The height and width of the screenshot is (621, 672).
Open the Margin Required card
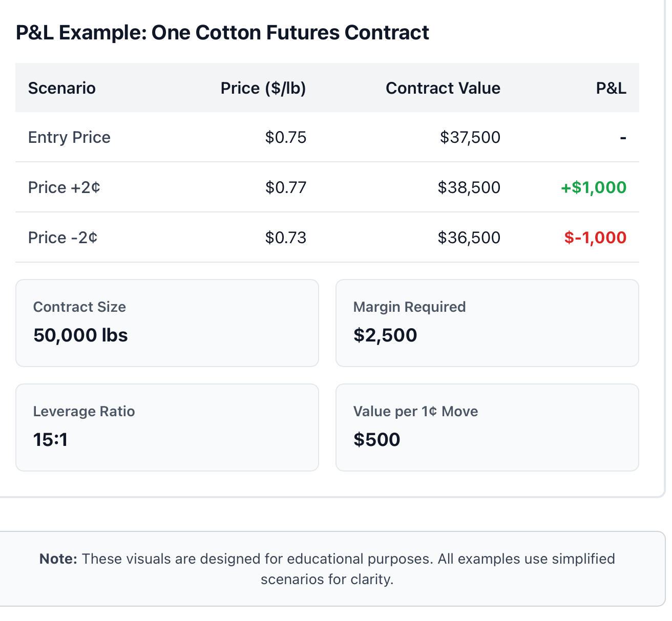pyautogui.click(x=487, y=323)
